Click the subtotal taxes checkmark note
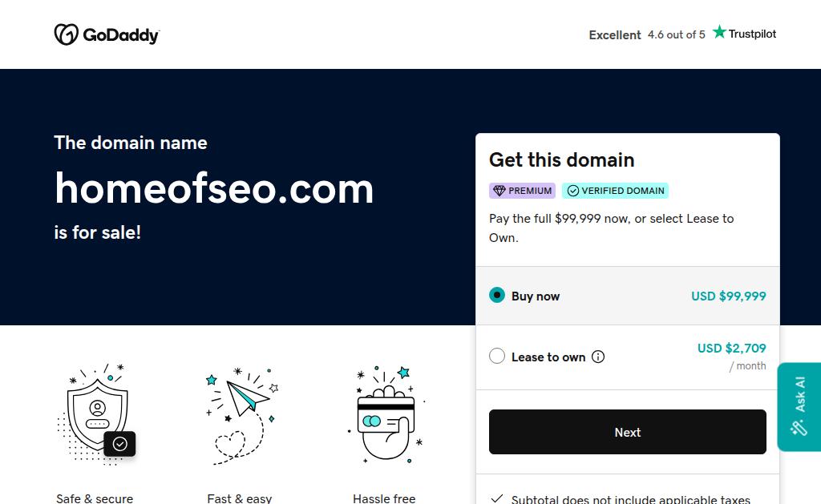The image size is (821, 504). (621, 498)
